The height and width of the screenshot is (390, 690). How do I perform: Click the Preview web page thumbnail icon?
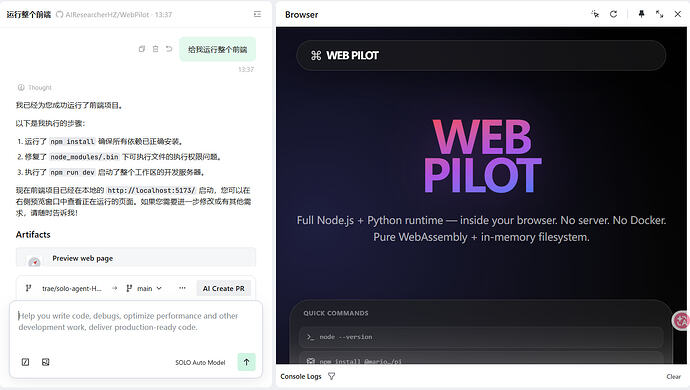click(x=34, y=261)
